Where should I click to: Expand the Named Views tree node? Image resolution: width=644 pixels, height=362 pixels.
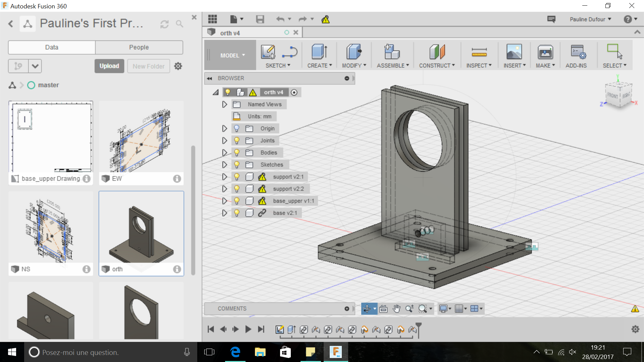[x=224, y=105]
